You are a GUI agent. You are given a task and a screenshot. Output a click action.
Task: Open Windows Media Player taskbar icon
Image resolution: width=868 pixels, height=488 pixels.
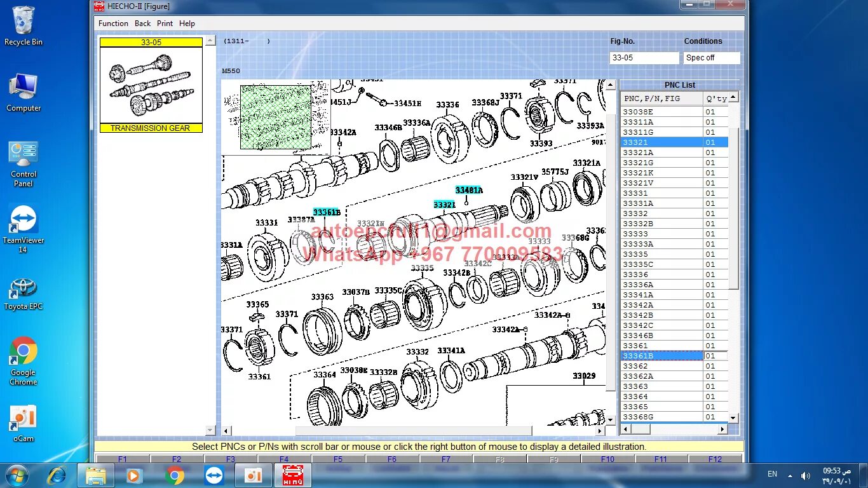point(134,475)
